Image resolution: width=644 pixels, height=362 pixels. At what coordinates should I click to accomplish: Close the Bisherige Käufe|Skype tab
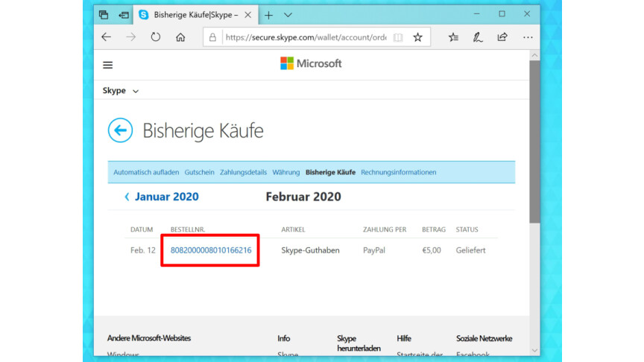coord(247,15)
